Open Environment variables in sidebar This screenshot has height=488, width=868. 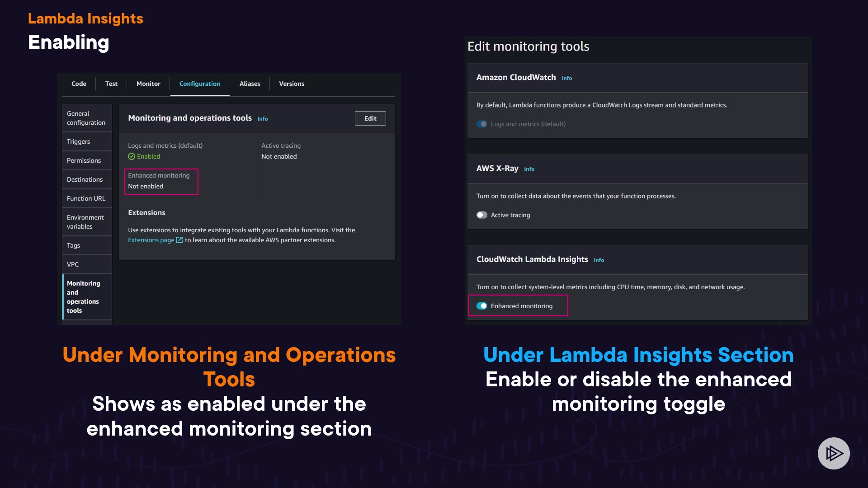point(86,222)
